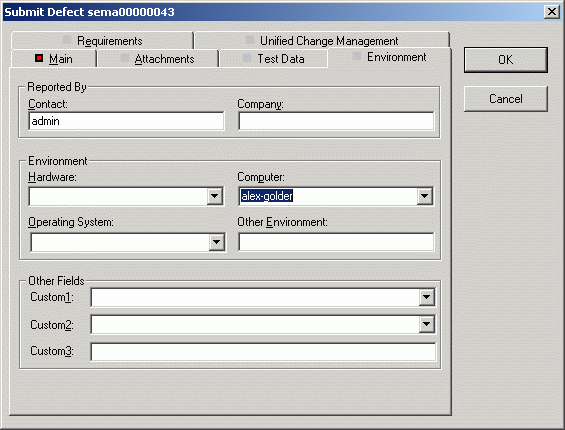Click into the Contact field containing admin
Viewport: 565px width, 430px height.
pos(126,121)
